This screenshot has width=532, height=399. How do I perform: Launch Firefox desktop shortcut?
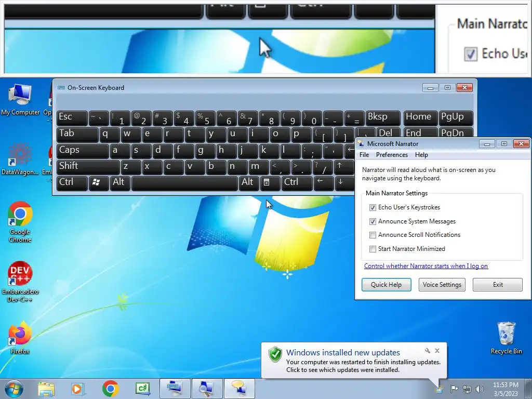tap(20, 338)
